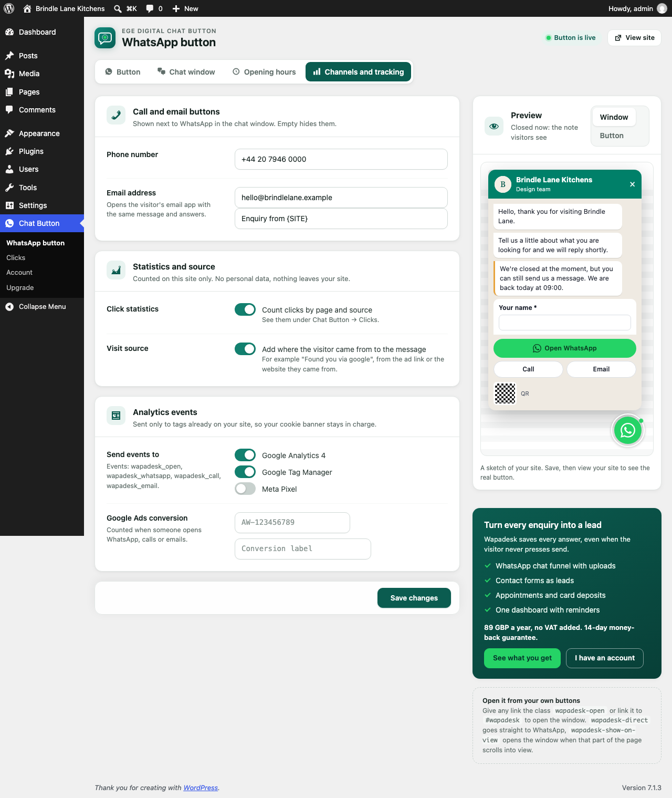Click the chart icon beside Statistics and source
The height and width of the screenshot is (798, 672).
pos(116,271)
